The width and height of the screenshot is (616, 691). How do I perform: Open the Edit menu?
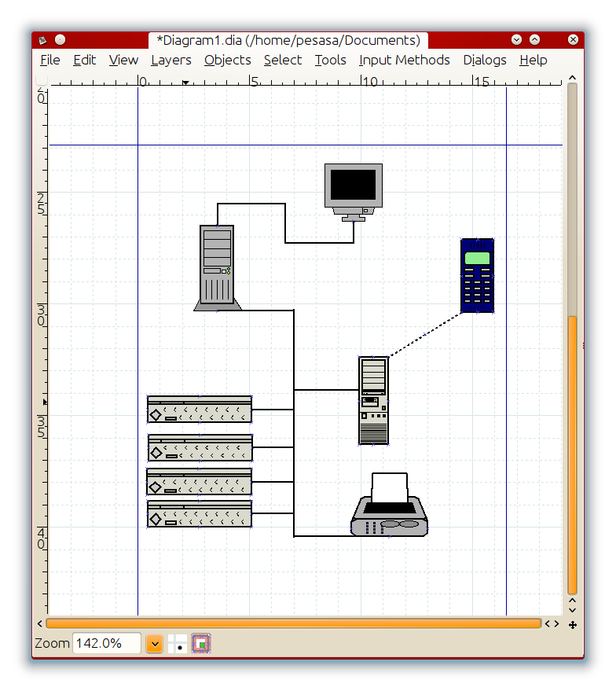click(85, 60)
